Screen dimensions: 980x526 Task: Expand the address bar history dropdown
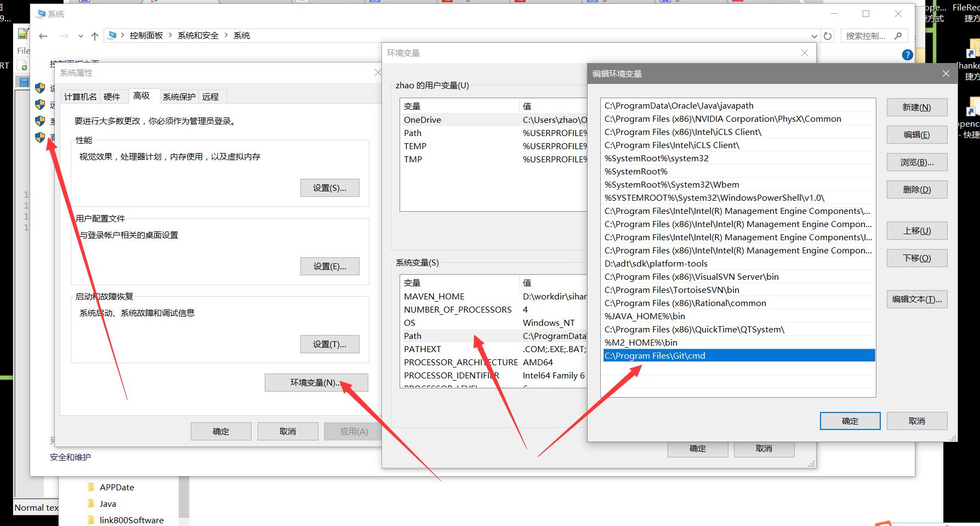pyautogui.click(x=814, y=36)
